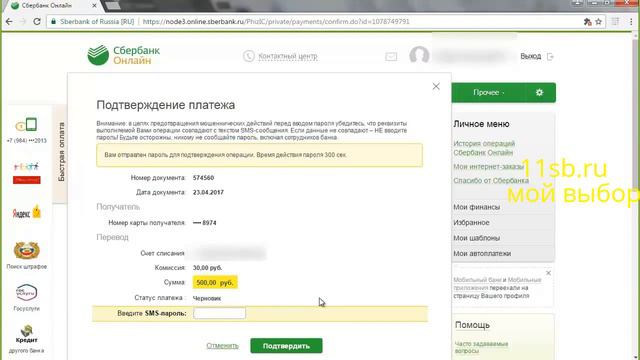Bookmark the page with the star icon

pos(598,22)
